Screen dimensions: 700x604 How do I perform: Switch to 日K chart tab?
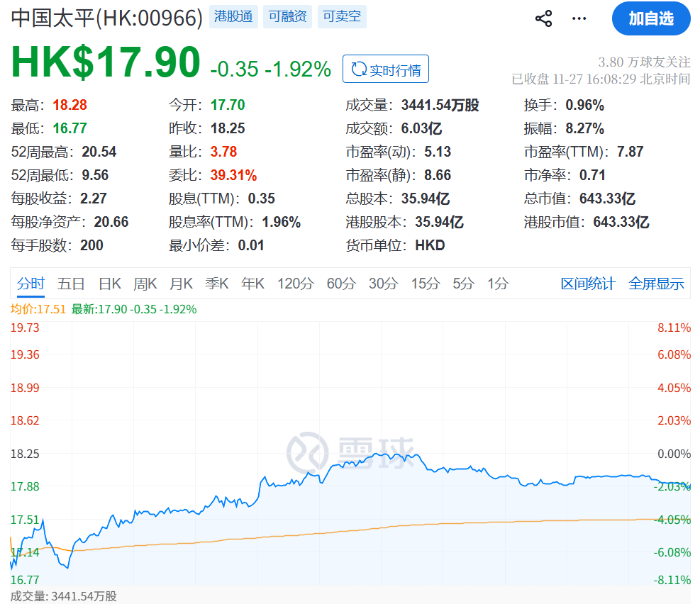[x=109, y=284]
